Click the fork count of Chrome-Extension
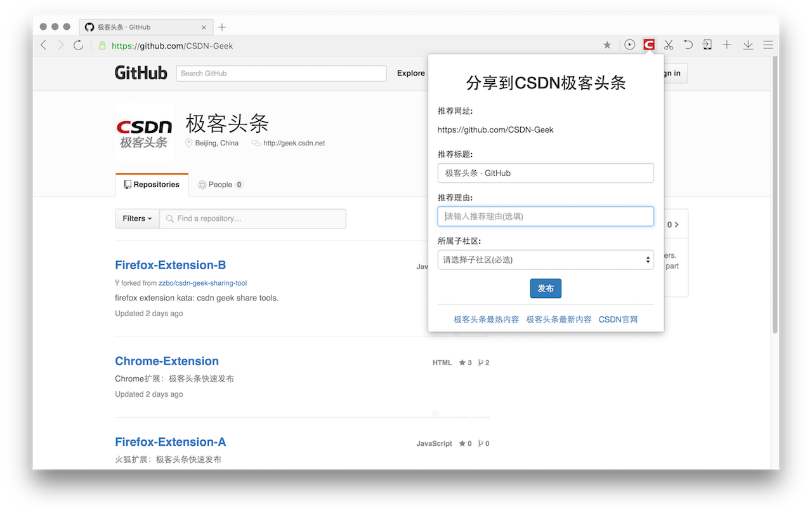The height and width of the screenshot is (508, 812). pyautogui.click(x=483, y=363)
